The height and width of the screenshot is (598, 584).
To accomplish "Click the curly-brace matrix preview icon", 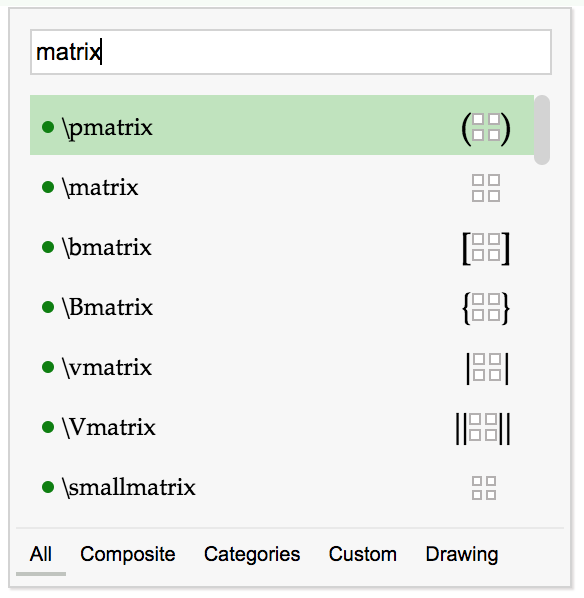I will (486, 308).
